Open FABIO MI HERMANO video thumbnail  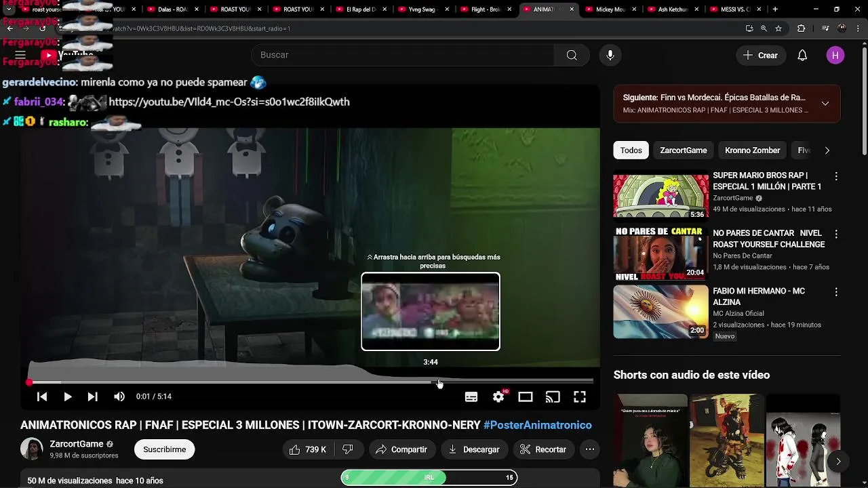(660, 311)
